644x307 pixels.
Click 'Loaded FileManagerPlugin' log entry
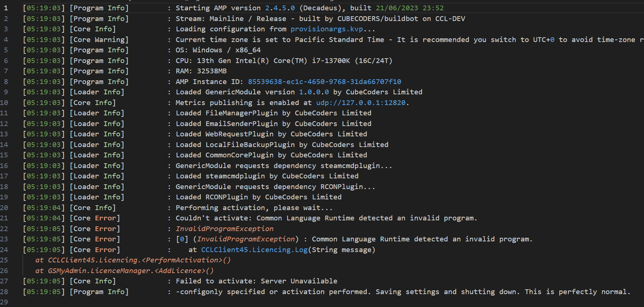tap(273, 113)
